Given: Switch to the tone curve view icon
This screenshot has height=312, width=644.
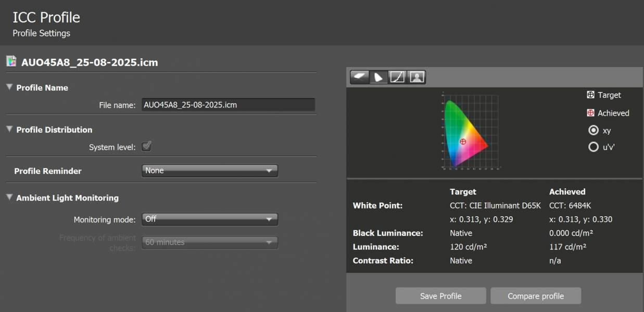Looking at the screenshot, I should [397, 77].
